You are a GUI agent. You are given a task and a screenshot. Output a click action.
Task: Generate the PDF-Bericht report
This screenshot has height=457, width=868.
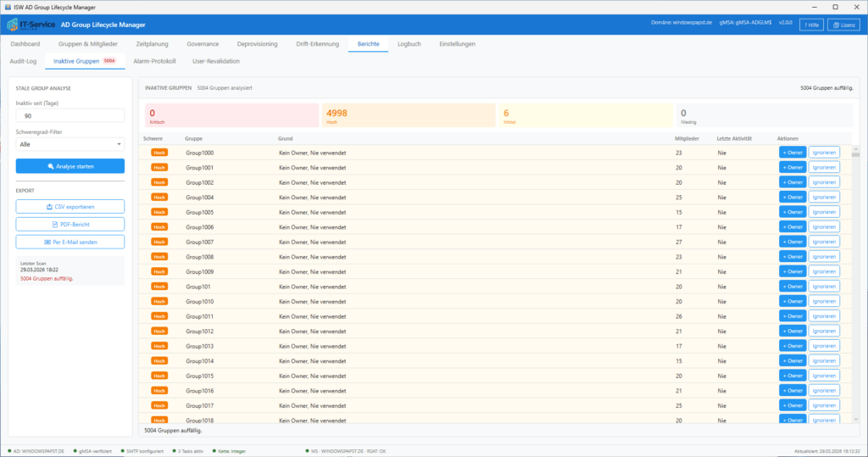[70, 225]
